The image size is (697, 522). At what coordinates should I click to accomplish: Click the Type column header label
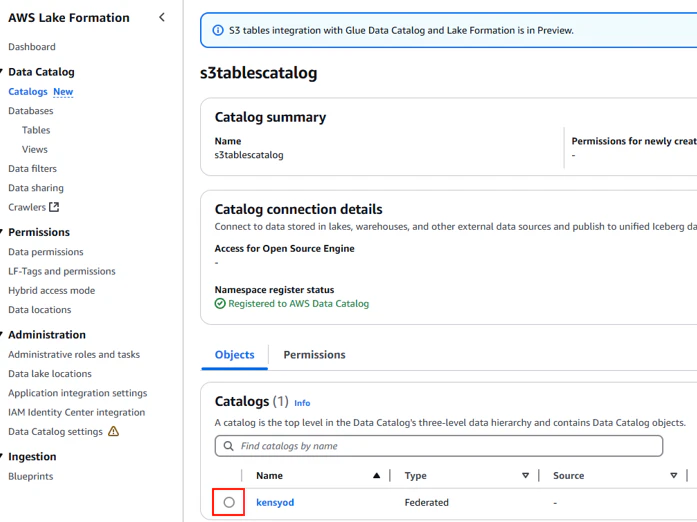(x=416, y=475)
